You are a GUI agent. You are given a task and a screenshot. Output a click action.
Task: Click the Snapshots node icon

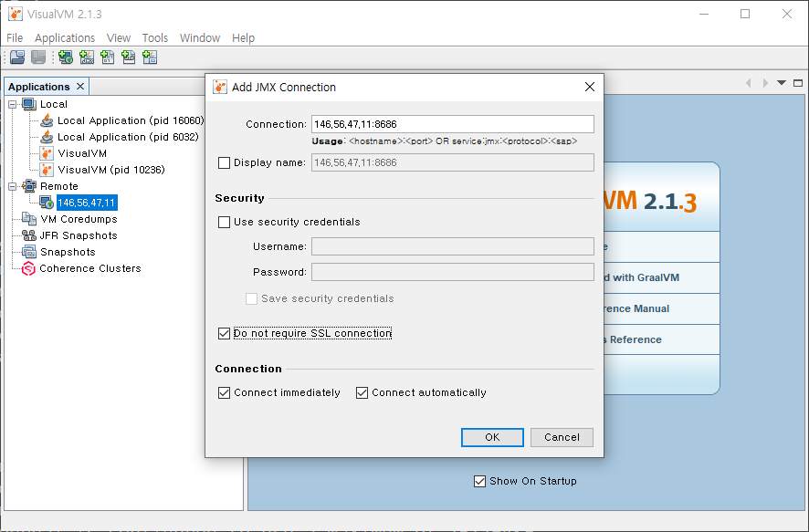pos(29,252)
